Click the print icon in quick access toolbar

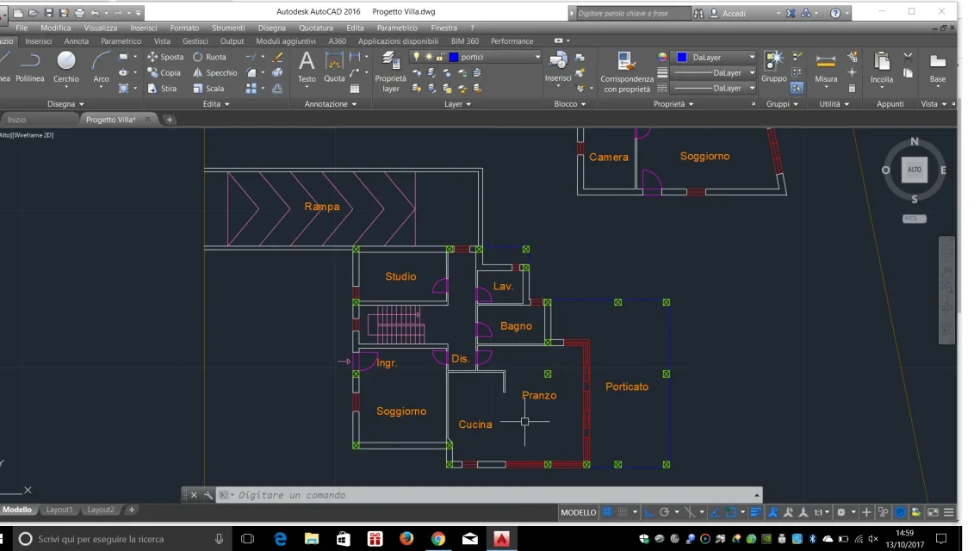(x=79, y=13)
